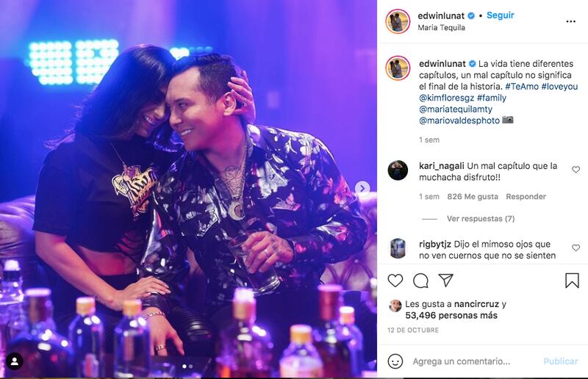Image resolution: width=588 pixels, height=379 pixels.
Task: Open comments via the speech bubble icon
Action: [420, 281]
